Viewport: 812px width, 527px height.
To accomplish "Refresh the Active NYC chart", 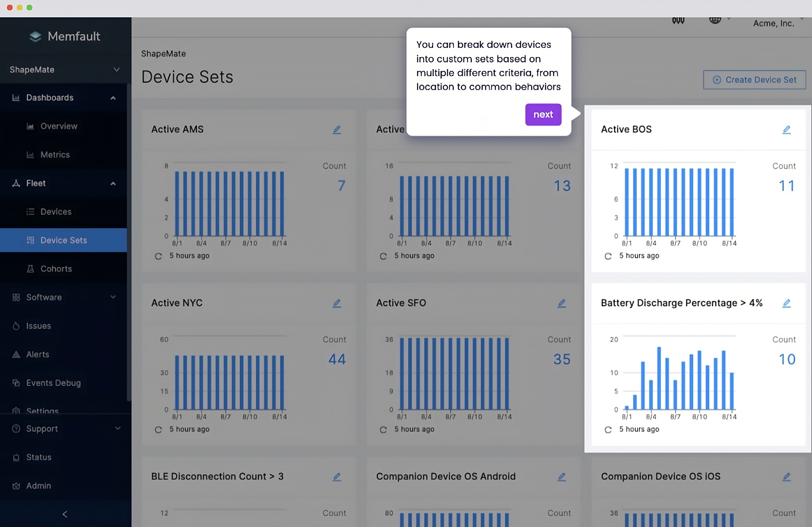I will pyautogui.click(x=158, y=430).
